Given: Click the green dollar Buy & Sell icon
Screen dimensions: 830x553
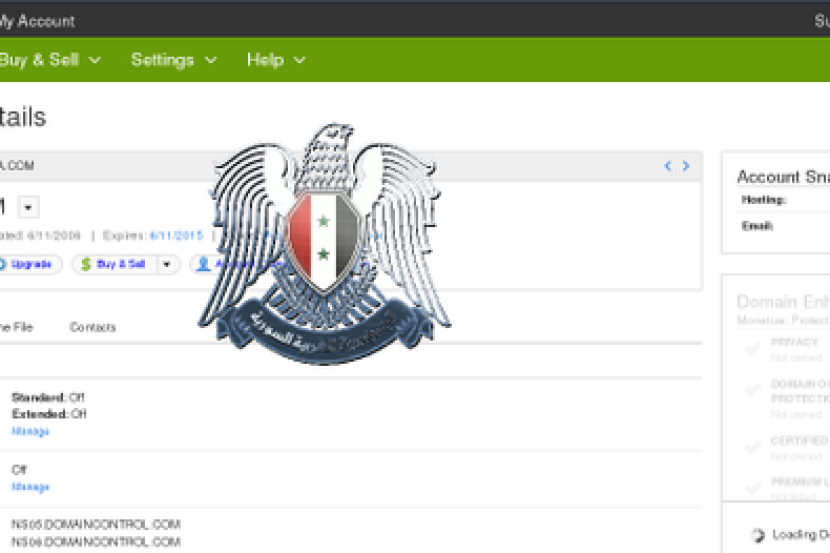Looking at the screenshot, I should (86, 265).
